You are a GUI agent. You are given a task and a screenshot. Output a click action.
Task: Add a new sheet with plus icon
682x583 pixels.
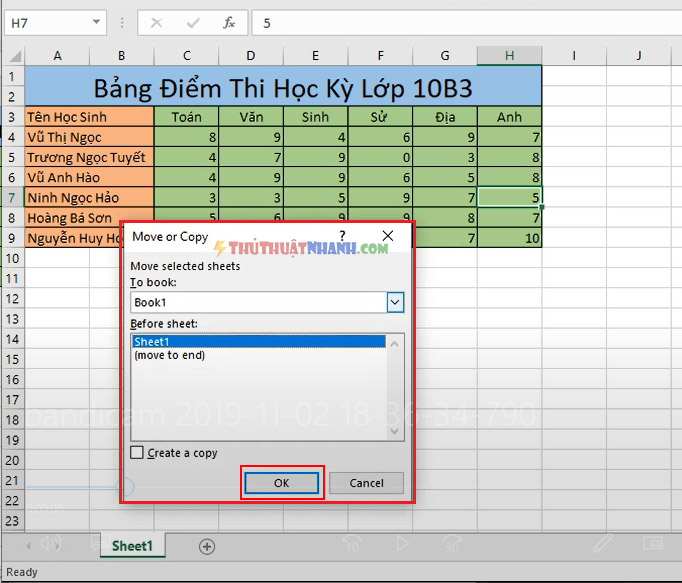pos(207,546)
